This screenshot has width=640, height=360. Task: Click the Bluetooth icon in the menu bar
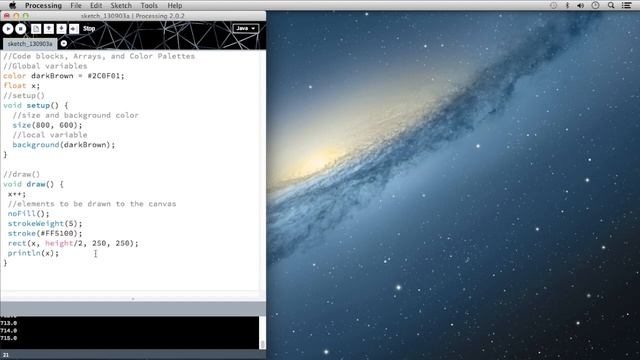click(567, 5)
